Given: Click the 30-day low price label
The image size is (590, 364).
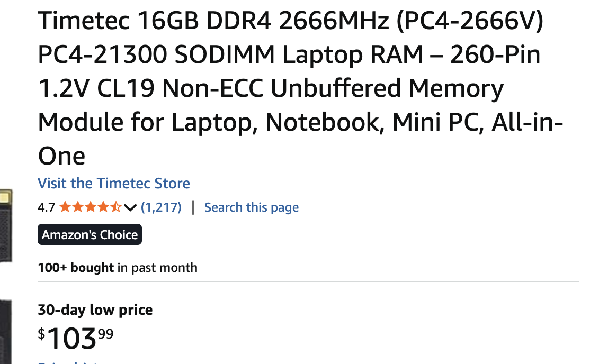Looking at the screenshot, I should pos(95,310).
